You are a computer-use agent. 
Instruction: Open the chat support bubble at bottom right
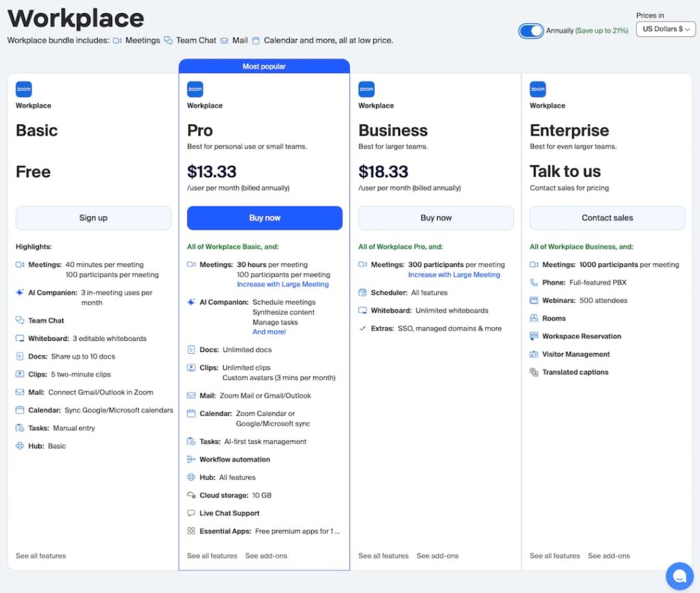click(x=679, y=576)
